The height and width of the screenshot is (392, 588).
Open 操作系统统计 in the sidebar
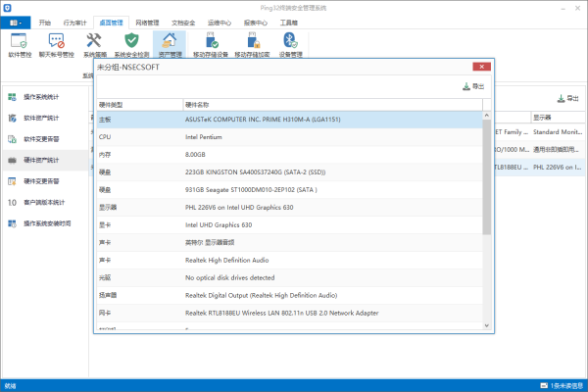click(45, 97)
